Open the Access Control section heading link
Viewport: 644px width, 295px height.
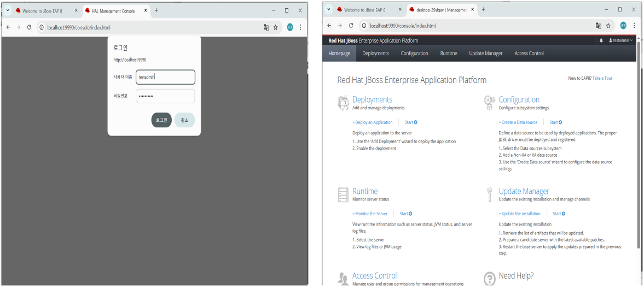point(375,276)
